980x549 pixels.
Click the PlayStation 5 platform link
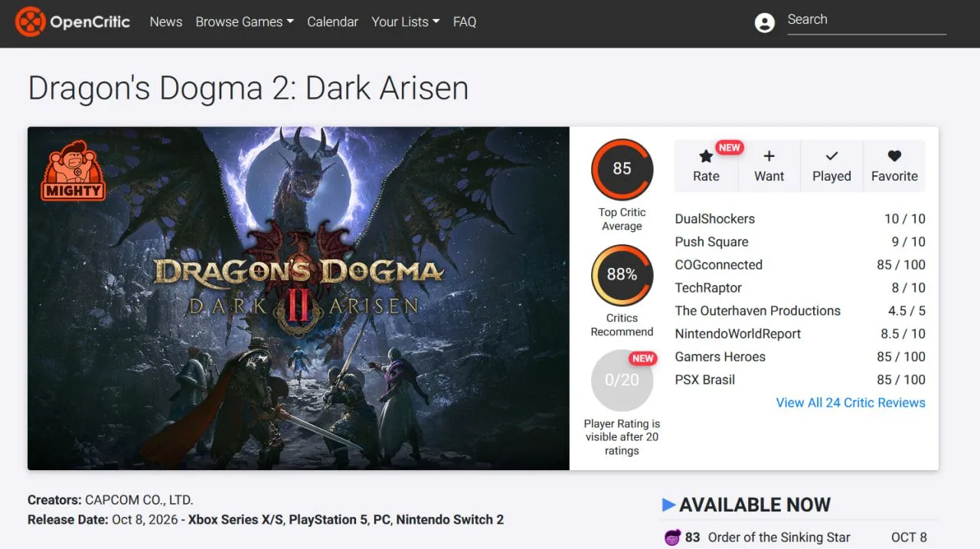[x=328, y=520]
